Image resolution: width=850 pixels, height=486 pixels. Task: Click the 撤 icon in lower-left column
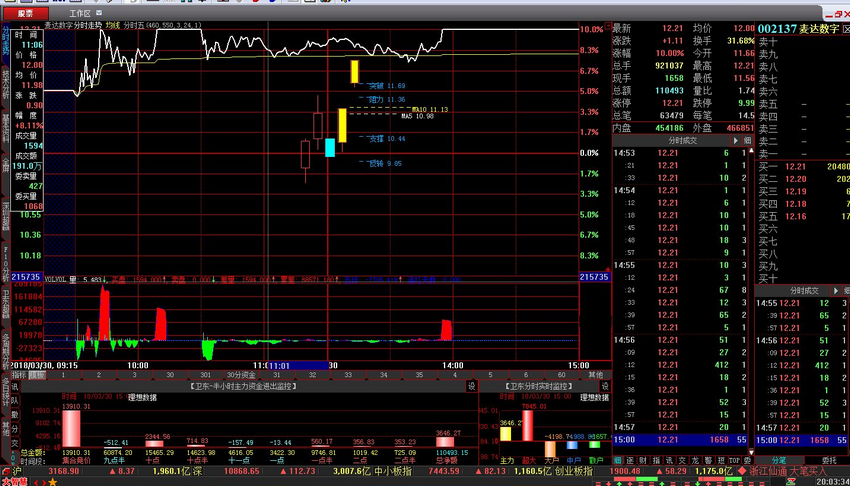pos(15,414)
